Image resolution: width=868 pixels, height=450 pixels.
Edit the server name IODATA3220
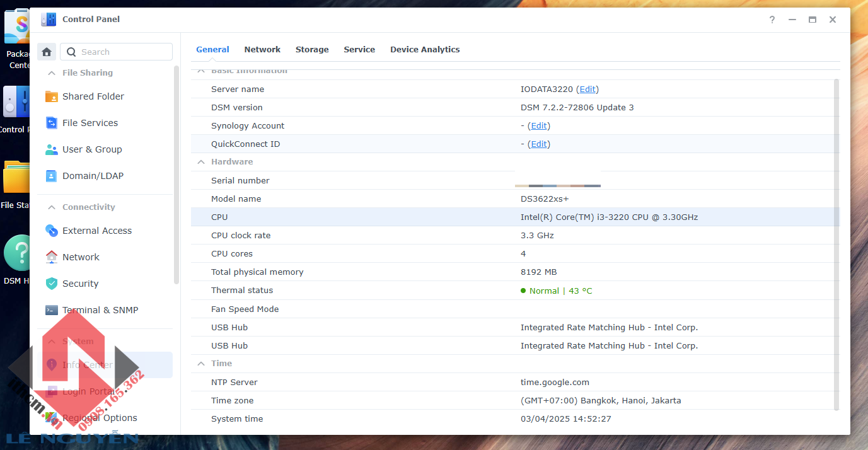(x=587, y=89)
